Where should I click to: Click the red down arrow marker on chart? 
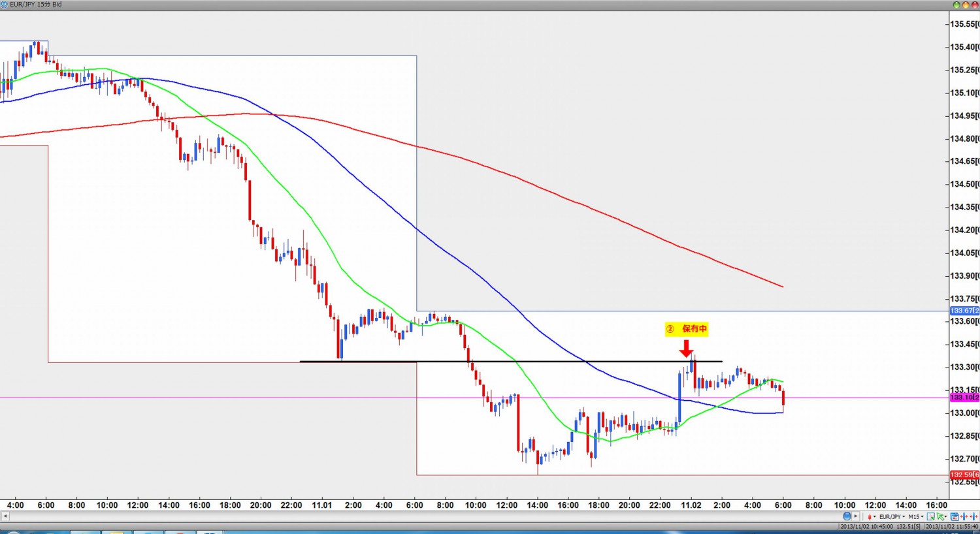pyautogui.click(x=686, y=348)
